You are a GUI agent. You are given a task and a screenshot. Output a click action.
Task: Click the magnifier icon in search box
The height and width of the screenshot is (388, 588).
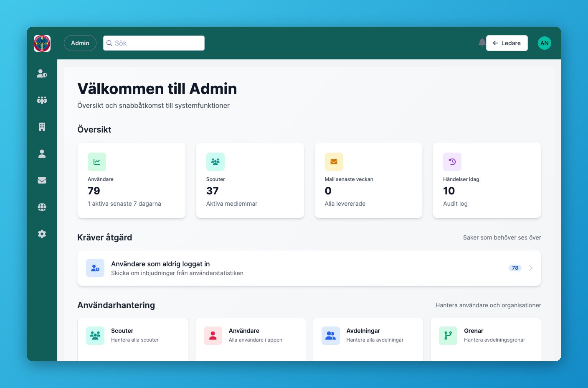109,43
